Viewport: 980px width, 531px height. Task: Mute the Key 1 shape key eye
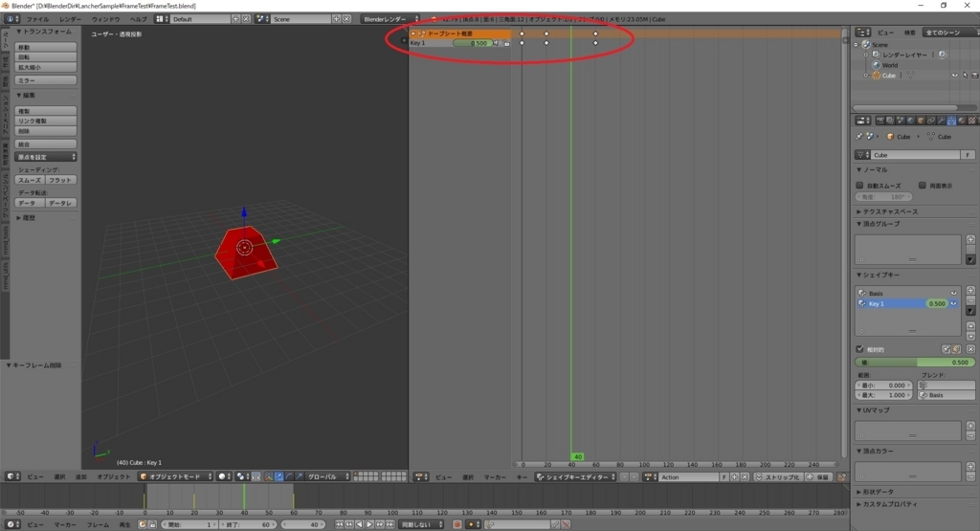954,303
